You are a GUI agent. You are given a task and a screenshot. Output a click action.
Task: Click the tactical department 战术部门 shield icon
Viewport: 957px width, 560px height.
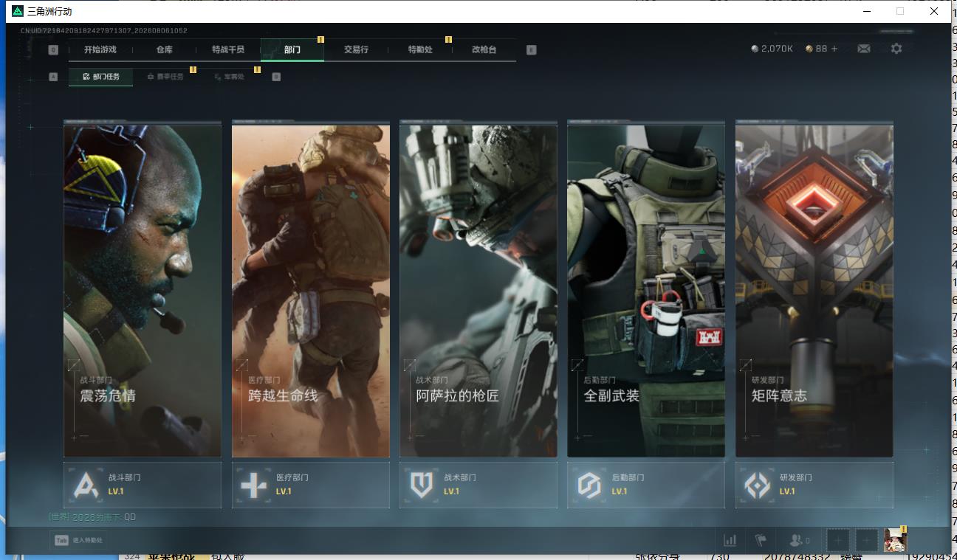(422, 485)
